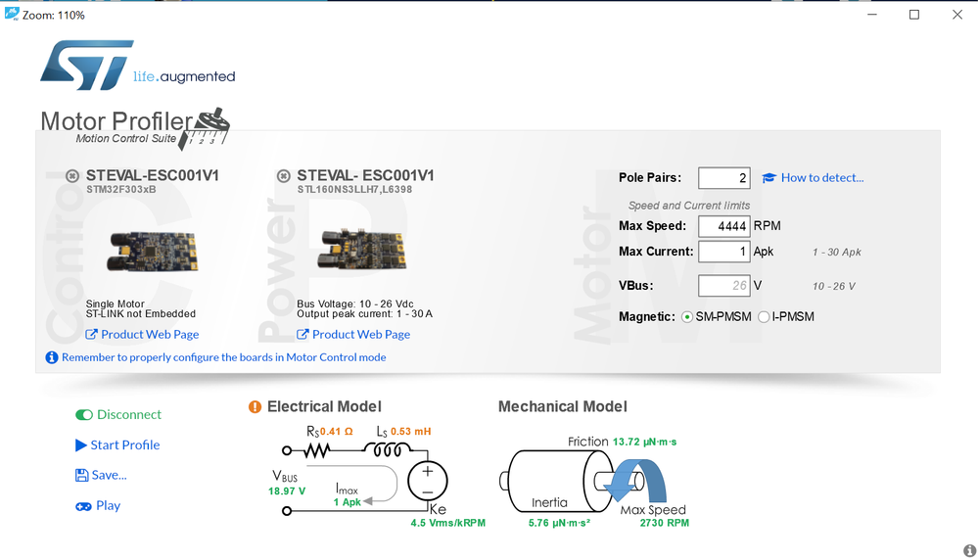Click the Ke 4.5 Vrms/kRPM value
The width and height of the screenshot is (978, 560).
coord(447,523)
